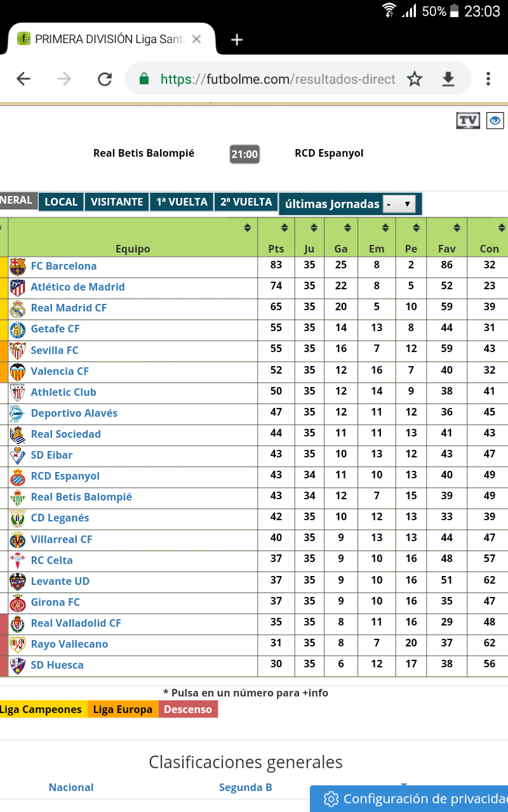Screen dimensions: 508x812
Task: Open the últimas Jornadas dropdown
Action: 399,204
